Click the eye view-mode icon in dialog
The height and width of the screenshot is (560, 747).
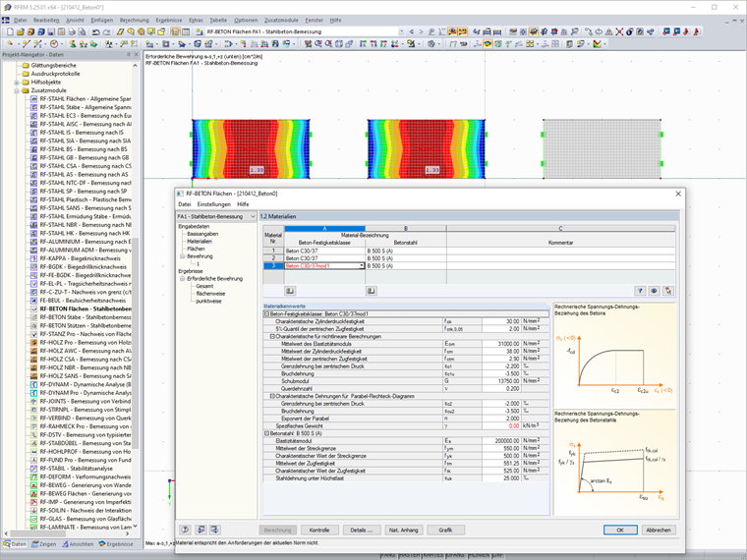coord(654,291)
